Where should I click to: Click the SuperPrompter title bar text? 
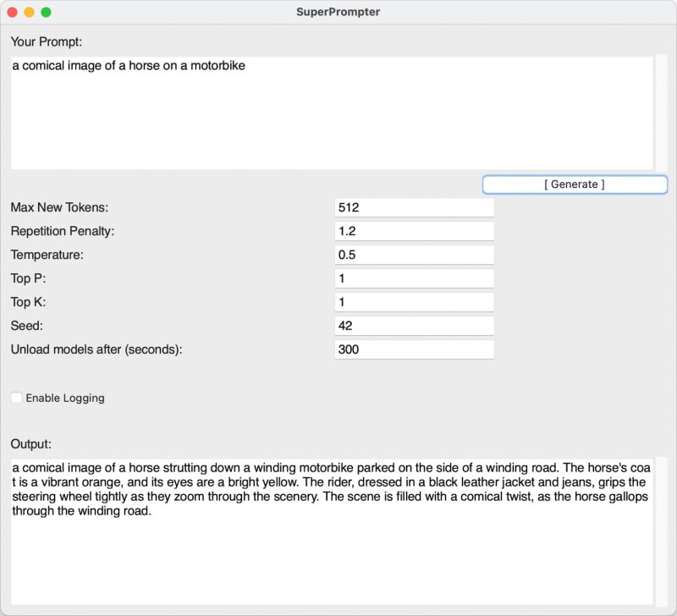[338, 13]
